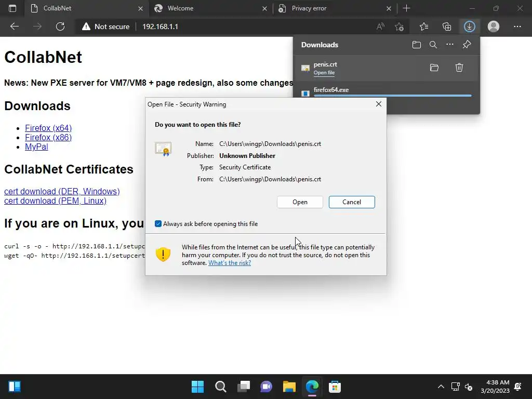Search downloads with magnifier icon

click(x=433, y=45)
